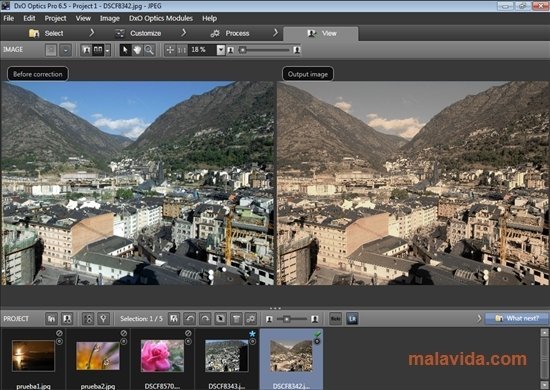Screen dimensions: 550x390
Task: Open the View menu in menu bar
Action: 83,19
